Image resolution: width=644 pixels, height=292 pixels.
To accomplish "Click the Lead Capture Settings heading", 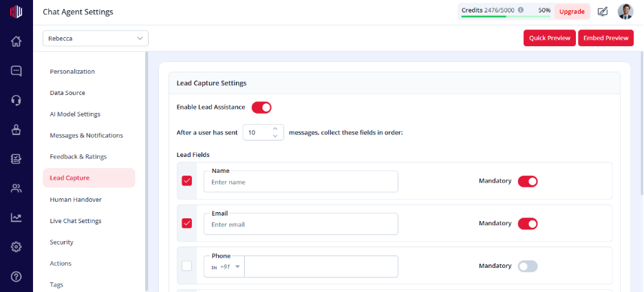I will coord(211,83).
